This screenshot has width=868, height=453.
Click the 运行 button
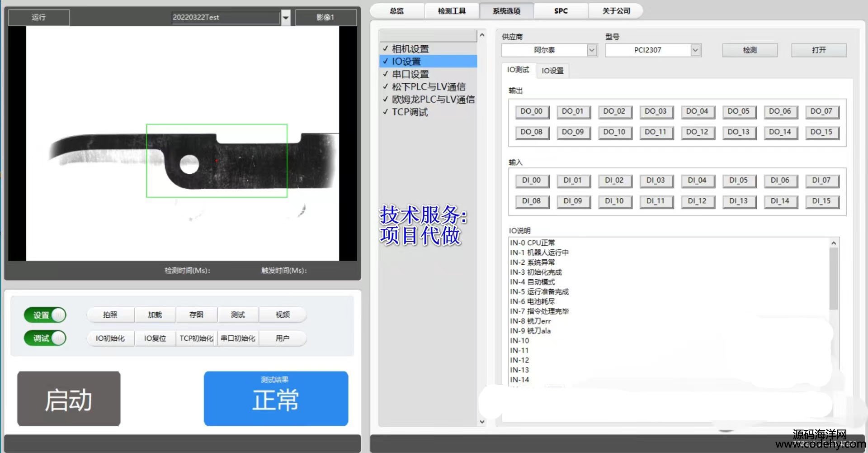click(x=39, y=18)
